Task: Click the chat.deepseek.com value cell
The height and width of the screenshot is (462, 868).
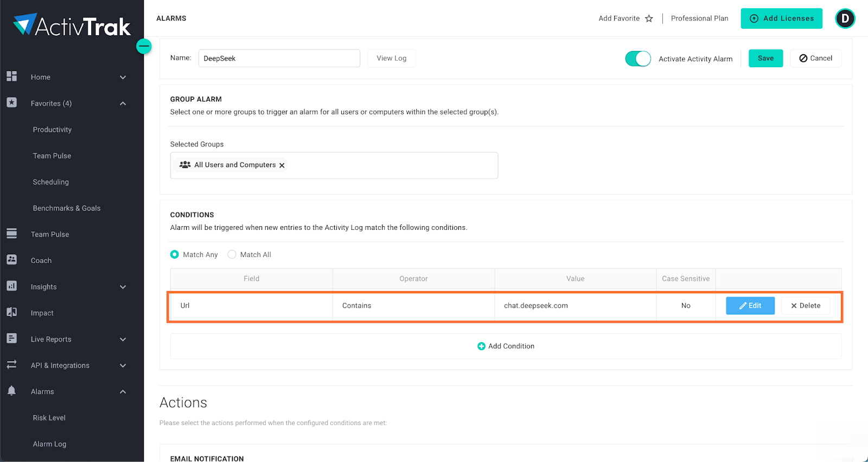Action: 575,306
